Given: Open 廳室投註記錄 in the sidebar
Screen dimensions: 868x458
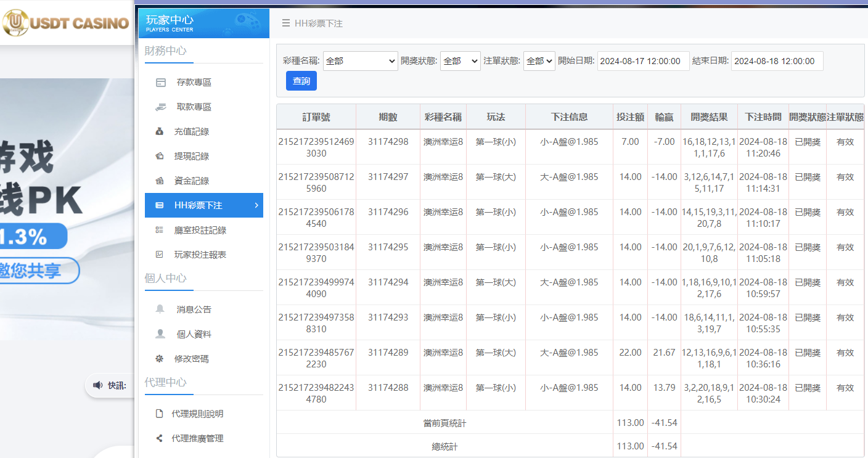Looking at the screenshot, I should [x=200, y=230].
